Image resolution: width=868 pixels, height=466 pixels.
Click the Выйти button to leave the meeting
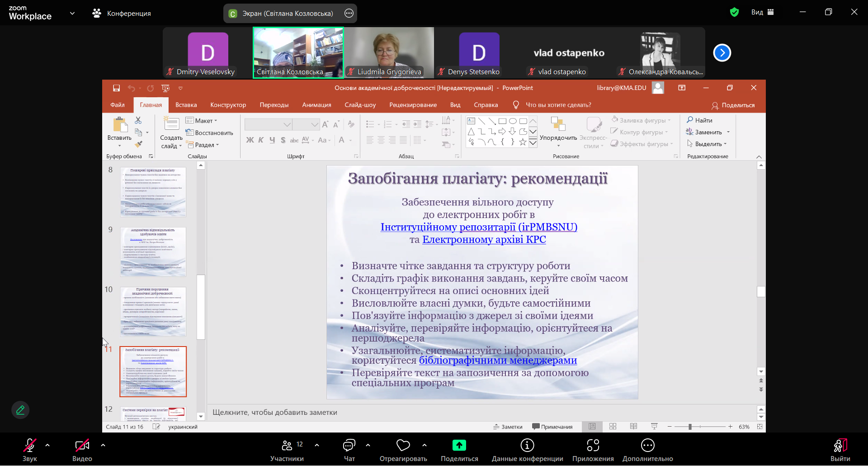(x=840, y=450)
